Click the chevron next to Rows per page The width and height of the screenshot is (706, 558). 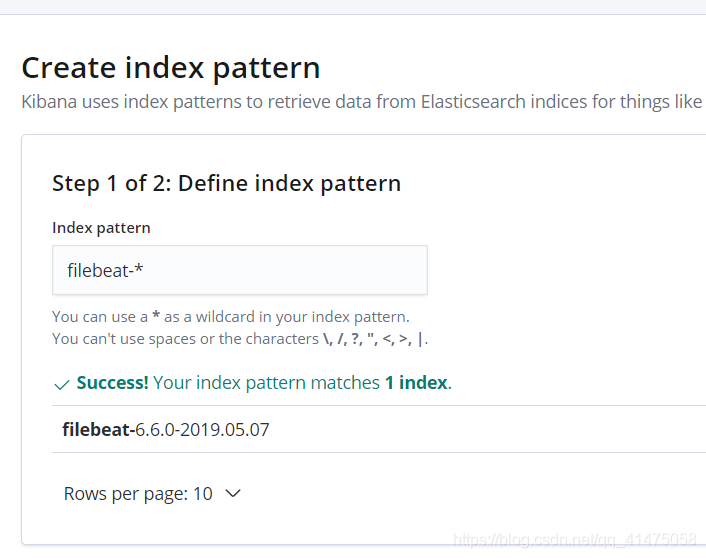tap(233, 494)
